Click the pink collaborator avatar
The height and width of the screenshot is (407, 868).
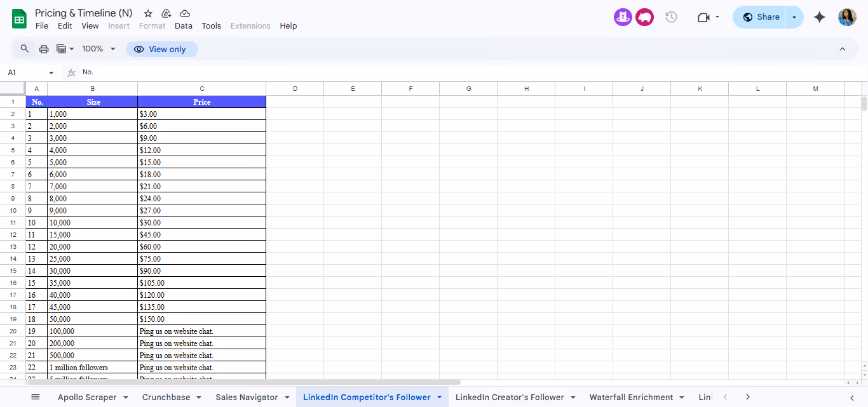pyautogui.click(x=644, y=17)
